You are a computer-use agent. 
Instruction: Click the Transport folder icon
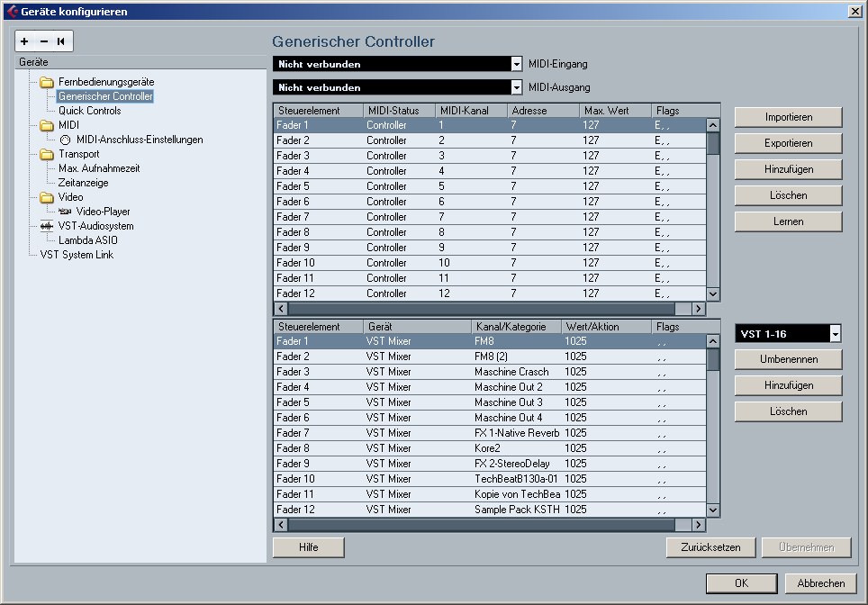point(47,154)
